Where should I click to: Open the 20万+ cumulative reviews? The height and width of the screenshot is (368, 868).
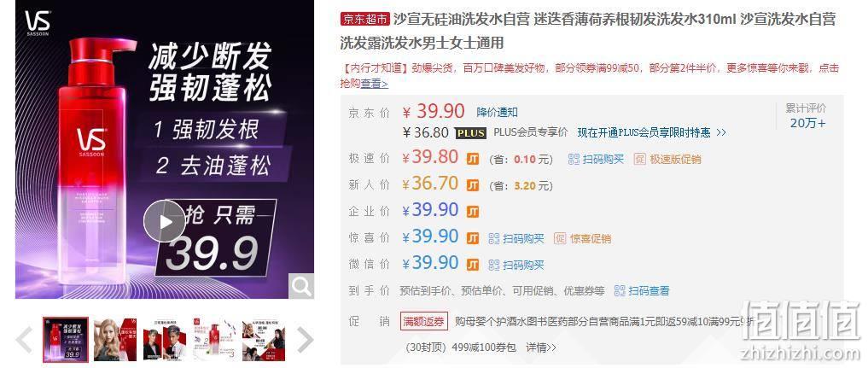coord(807,124)
